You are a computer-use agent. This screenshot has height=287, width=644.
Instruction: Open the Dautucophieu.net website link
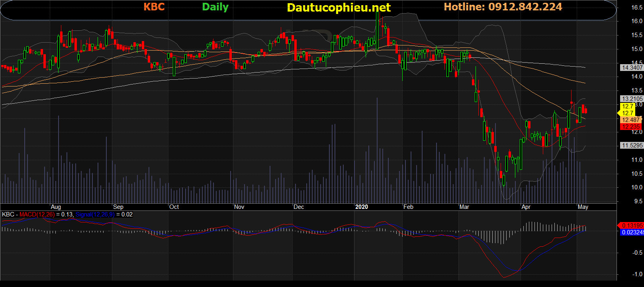coord(339,8)
